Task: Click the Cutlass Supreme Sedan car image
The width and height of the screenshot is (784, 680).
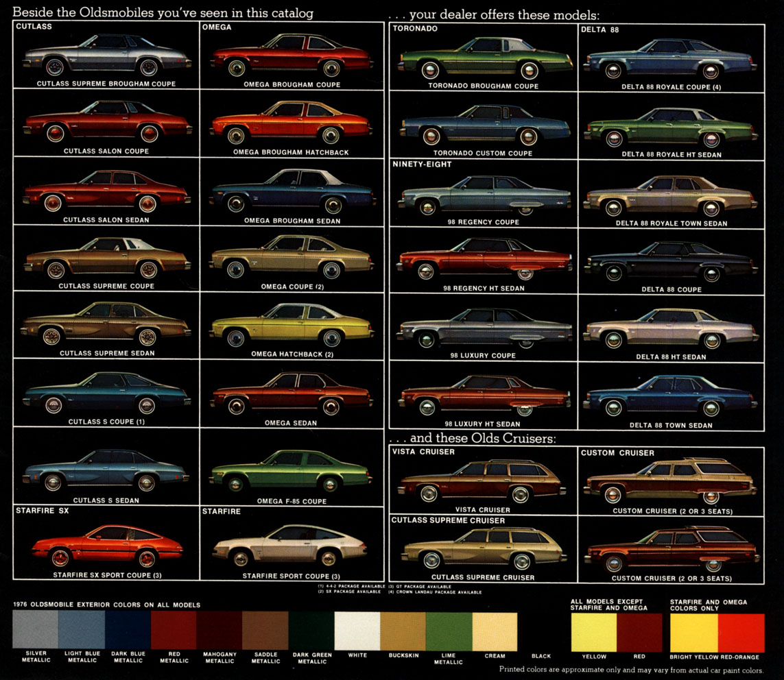Action: click(106, 324)
